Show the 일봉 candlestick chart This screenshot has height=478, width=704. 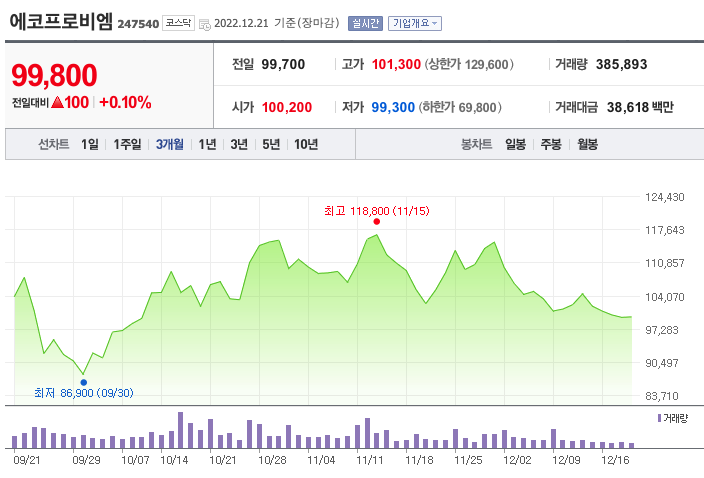coord(515,144)
